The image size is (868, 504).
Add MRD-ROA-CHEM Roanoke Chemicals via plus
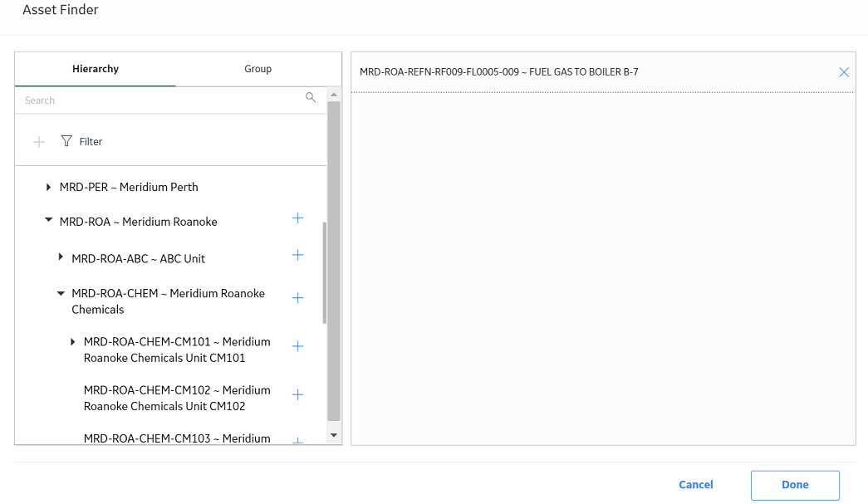click(298, 298)
